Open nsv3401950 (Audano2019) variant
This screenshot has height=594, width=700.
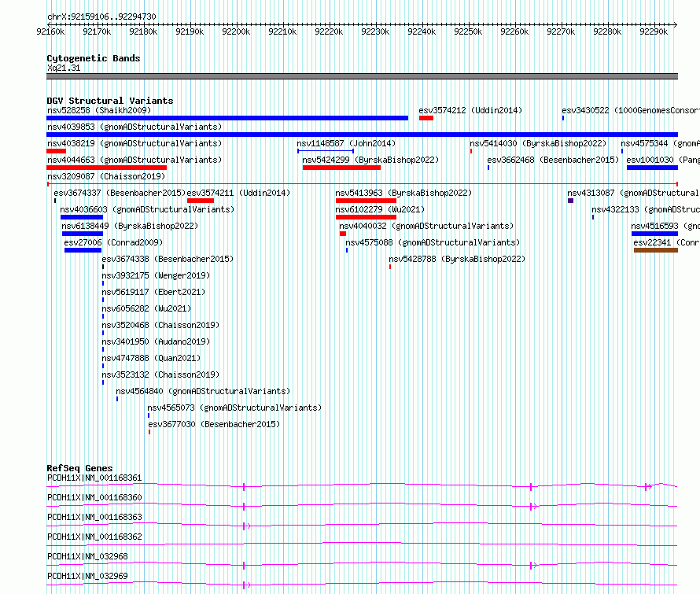point(156,341)
